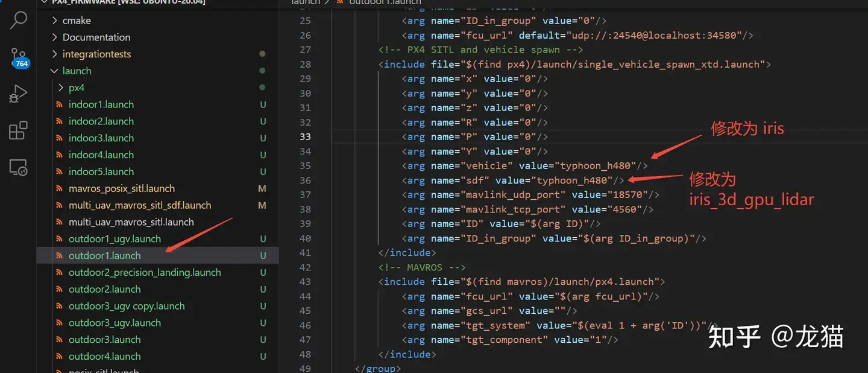868x373 pixels.
Task: Open Source Control view with 764 badge
Action: pyautogui.click(x=19, y=59)
